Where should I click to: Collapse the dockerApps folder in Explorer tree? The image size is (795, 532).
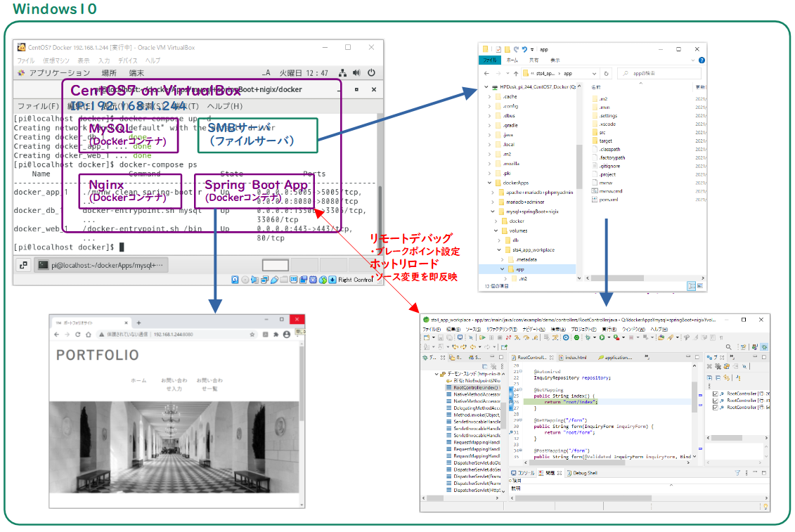tap(490, 182)
